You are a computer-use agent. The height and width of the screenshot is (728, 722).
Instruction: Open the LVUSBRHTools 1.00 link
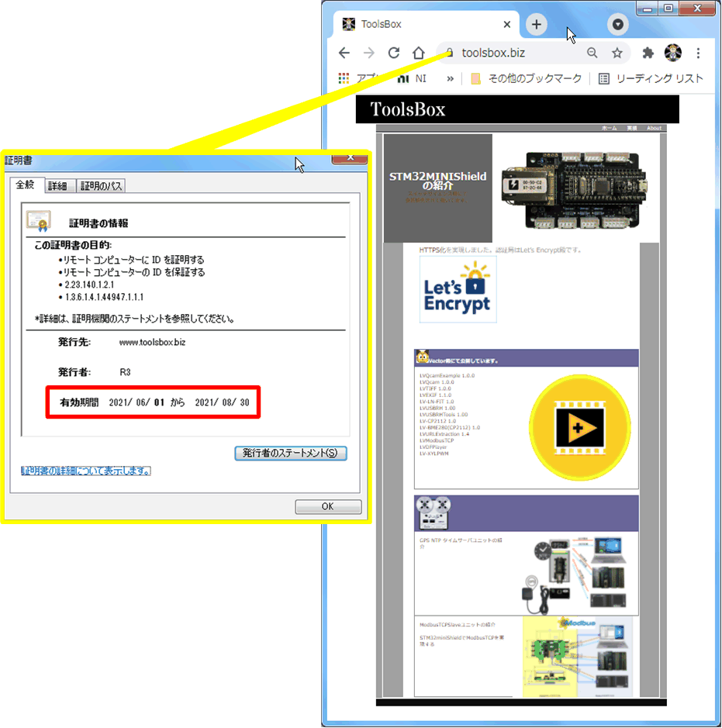click(x=444, y=415)
